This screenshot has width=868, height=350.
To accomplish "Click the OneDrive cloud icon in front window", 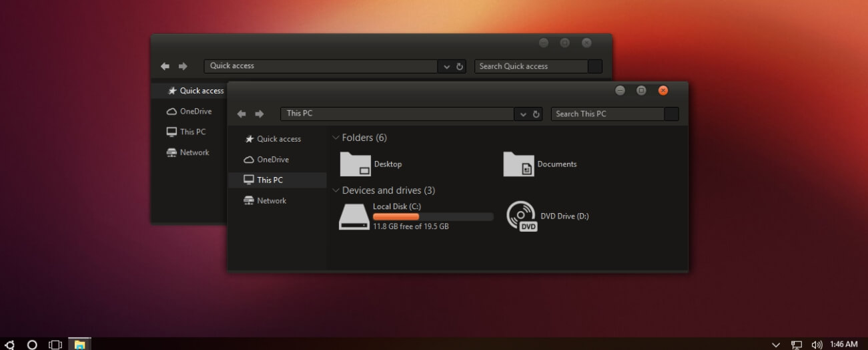I will tap(249, 160).
